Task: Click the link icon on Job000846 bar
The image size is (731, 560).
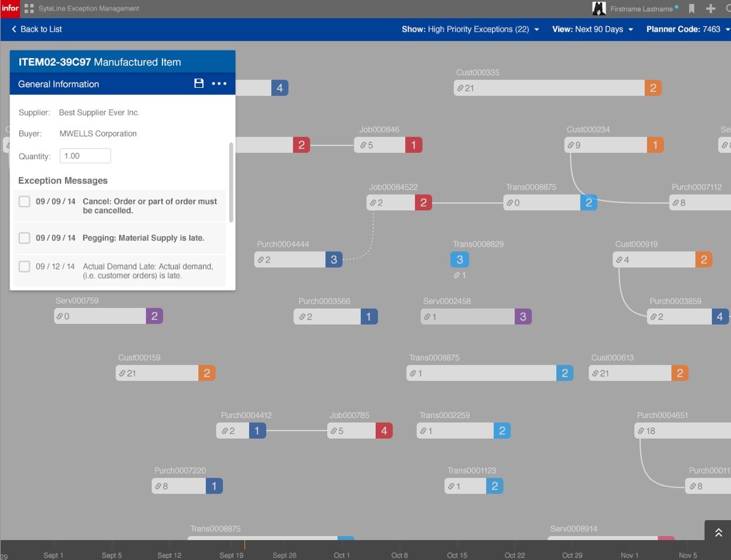Action: pyautogui.click(x=363, y=145)
